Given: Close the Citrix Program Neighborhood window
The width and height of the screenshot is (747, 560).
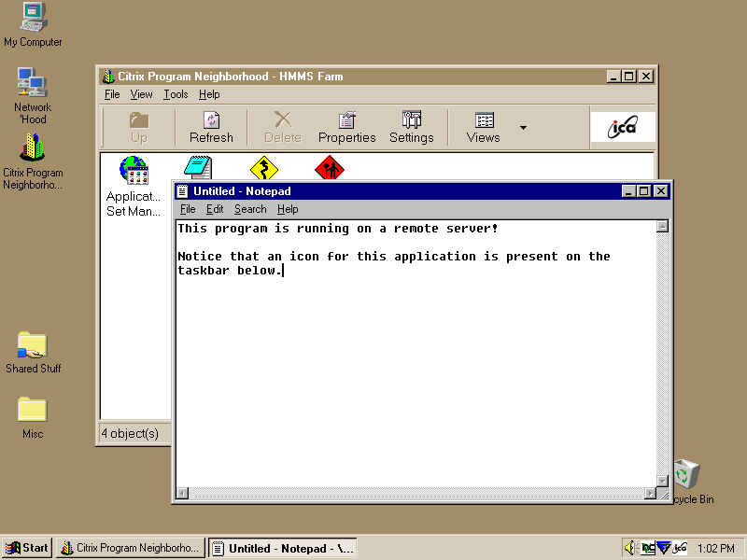Looking at the screenshot, I should [x=646, y=77].
